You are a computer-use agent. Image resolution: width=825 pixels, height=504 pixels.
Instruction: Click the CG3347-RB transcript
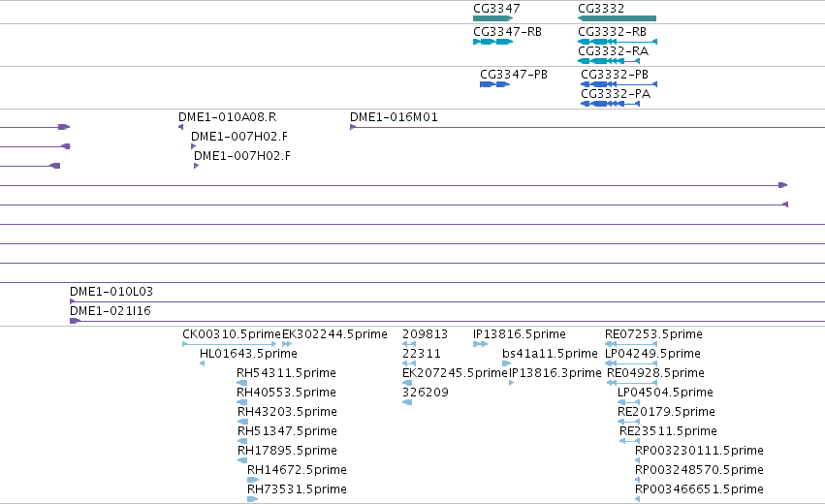(x=493, y=42)
